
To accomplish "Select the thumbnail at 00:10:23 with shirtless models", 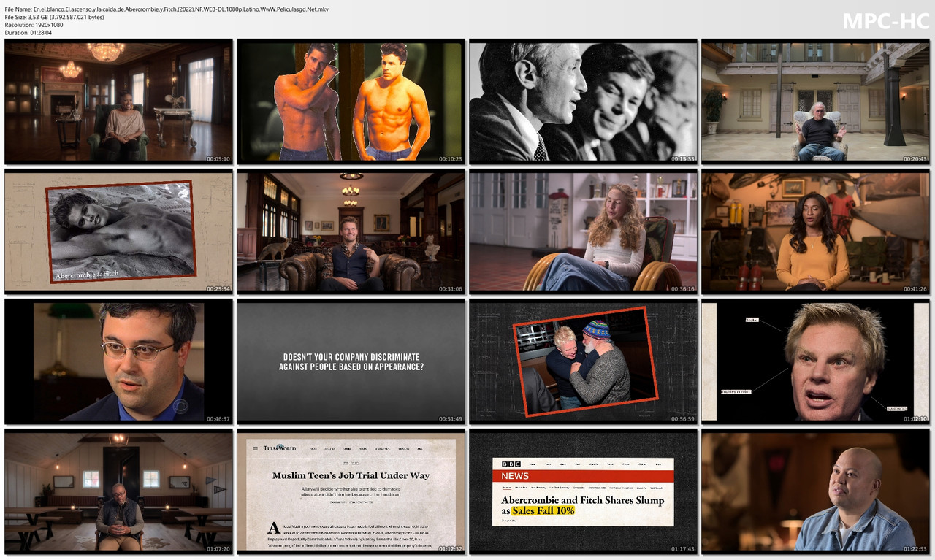I will pos(351,101).
